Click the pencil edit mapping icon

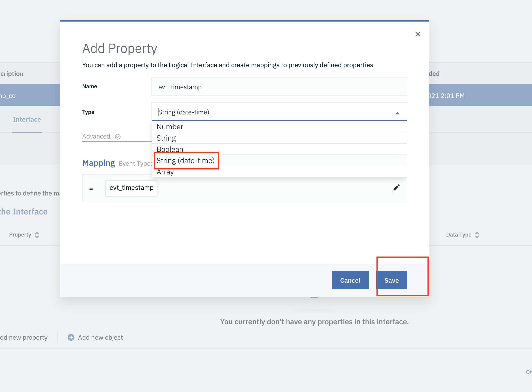coord(396,188)
